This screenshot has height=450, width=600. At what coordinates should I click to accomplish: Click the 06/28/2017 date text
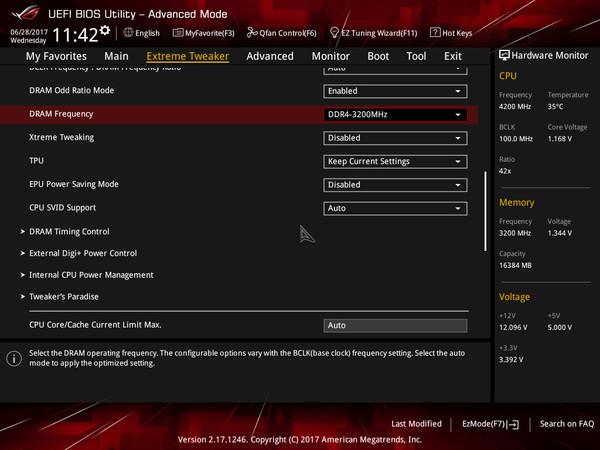coord(29,32)
